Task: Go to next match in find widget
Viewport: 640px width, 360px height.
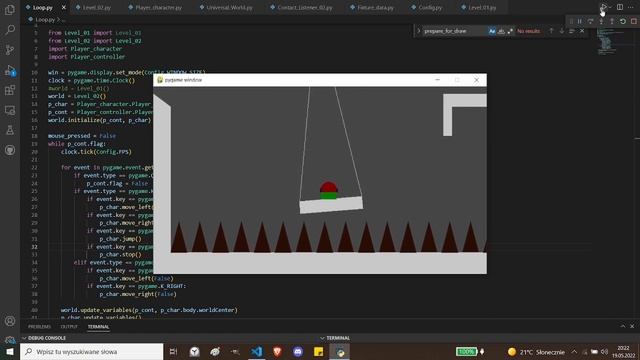Action: [x=561, y=31]
